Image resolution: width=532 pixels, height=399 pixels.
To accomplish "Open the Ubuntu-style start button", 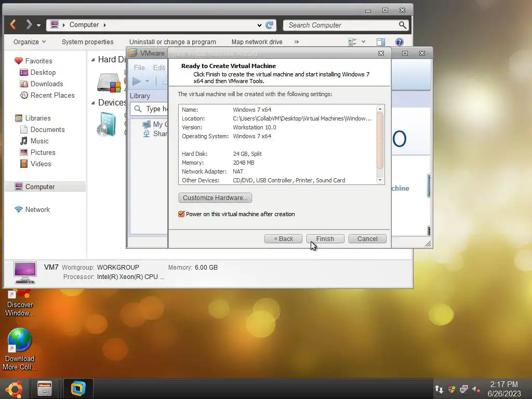I will pyautogui.click(x=14, y=389).
